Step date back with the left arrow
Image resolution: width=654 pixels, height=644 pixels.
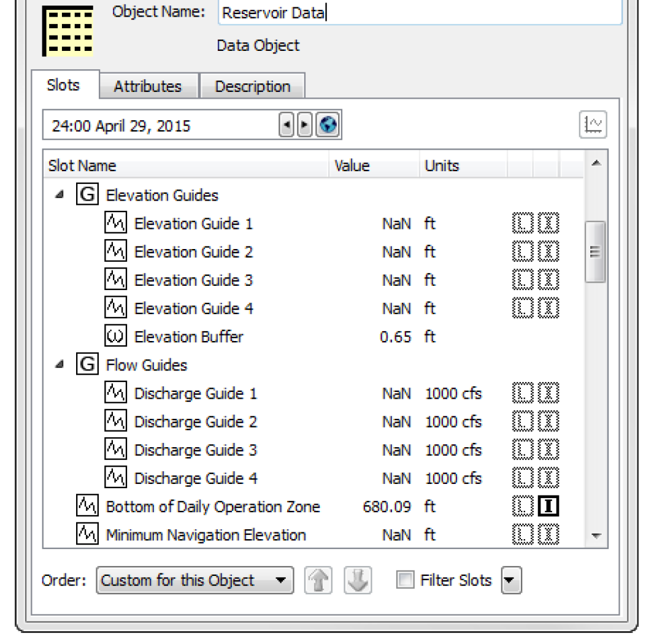coord(286,126)
